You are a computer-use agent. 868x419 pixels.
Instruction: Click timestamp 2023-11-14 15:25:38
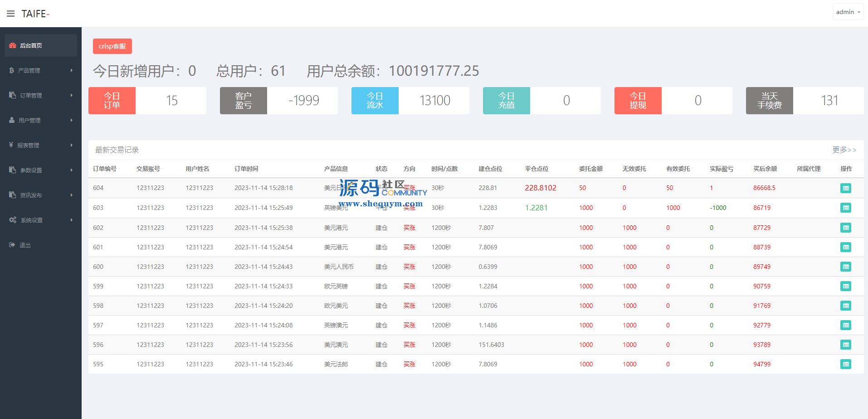click(x=263, y=228)
